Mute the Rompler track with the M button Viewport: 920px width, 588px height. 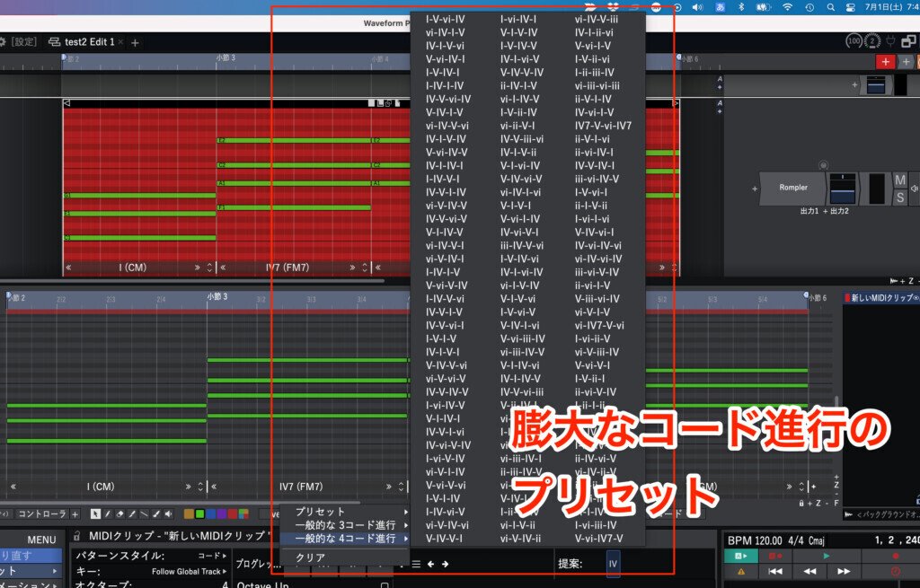click(x=900, y=180)
